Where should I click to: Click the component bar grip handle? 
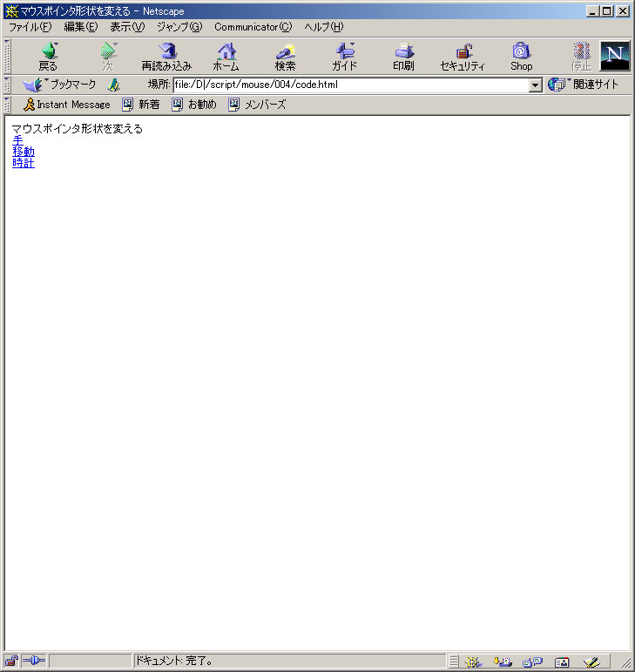454,662
